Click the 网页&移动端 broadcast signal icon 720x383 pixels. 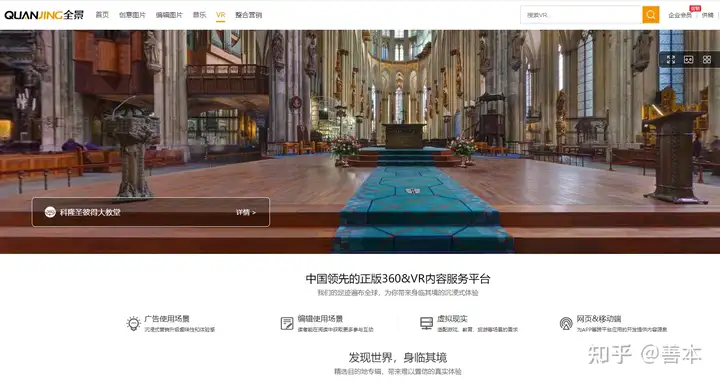(566, 323)
